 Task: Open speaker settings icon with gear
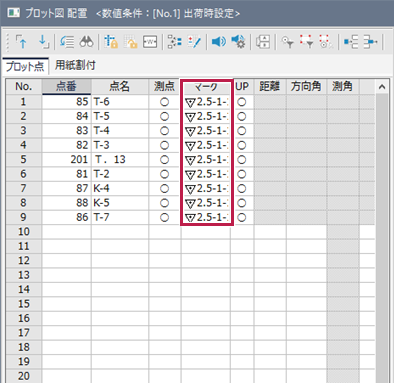(x=238, y=42)
